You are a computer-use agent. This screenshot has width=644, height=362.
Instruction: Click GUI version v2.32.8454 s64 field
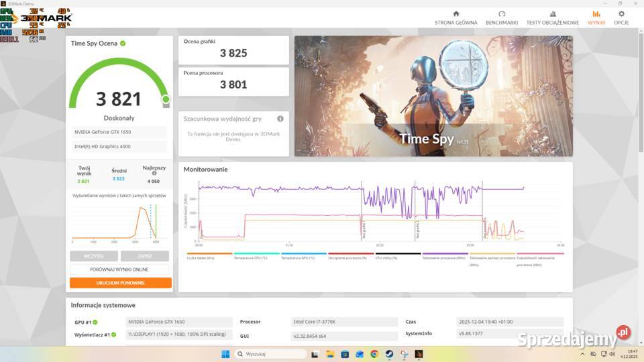(344, 336)
